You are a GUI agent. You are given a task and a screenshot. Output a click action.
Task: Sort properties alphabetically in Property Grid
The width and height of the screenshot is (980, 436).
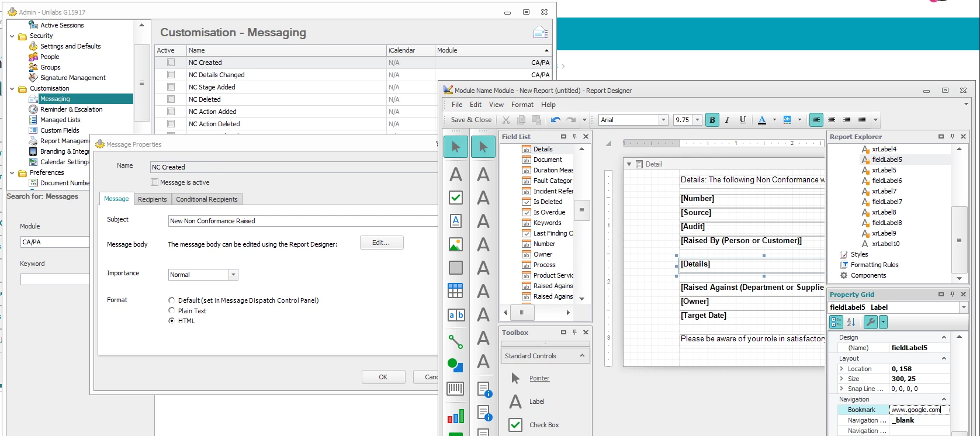[x=851, y=322]
